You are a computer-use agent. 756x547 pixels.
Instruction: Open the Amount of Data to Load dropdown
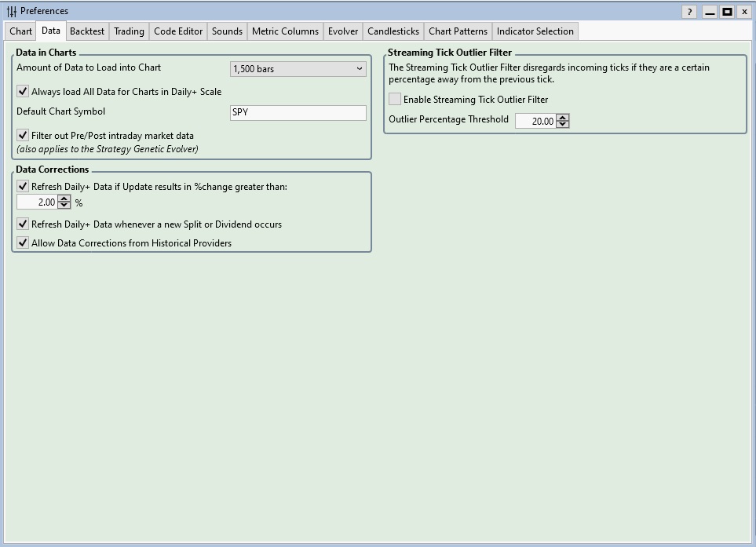pos(298,69)
